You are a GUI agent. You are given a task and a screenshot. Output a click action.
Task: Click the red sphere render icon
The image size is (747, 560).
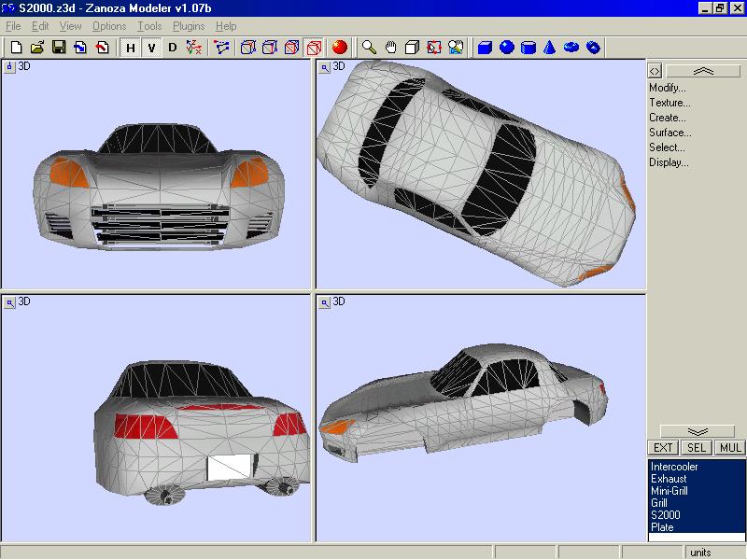pyautogui.click(x=340, y=47)
